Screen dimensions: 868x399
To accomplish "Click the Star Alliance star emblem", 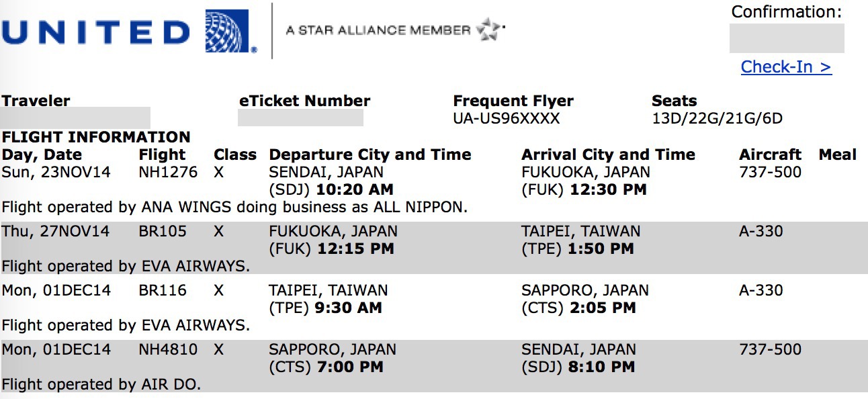I will click(x=490, y=30).
